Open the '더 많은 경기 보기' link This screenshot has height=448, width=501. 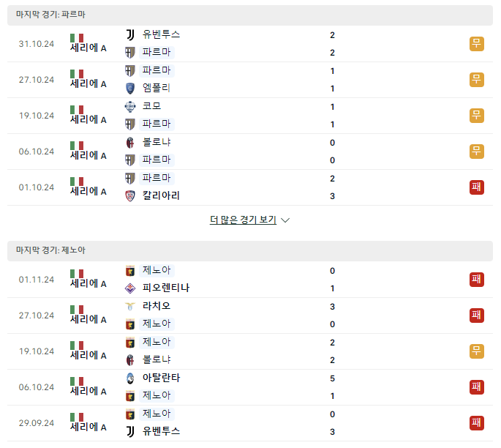243,220
